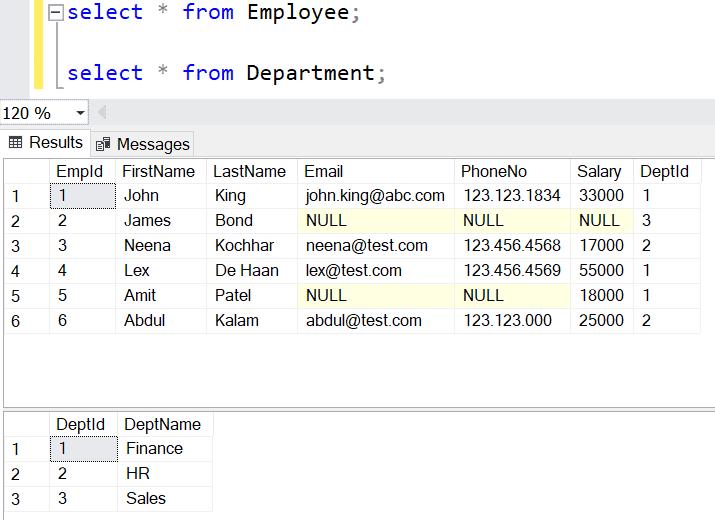Select the FirstName column header

click(158, 171)
